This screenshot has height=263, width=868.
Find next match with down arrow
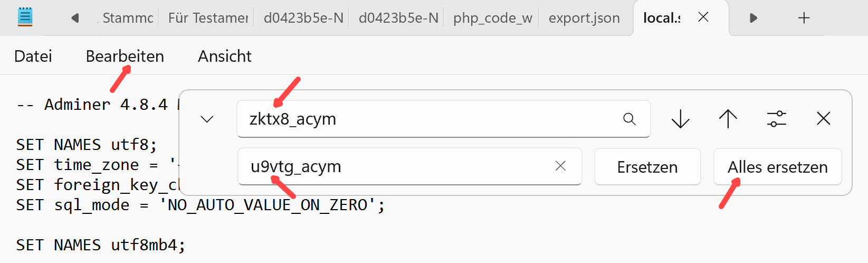click(681, 119)
